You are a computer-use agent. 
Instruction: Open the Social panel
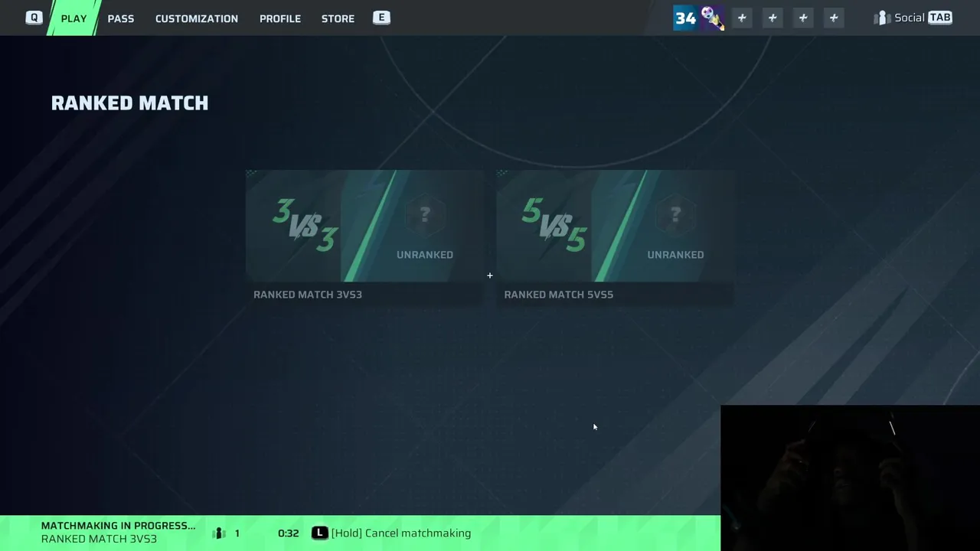913,18
